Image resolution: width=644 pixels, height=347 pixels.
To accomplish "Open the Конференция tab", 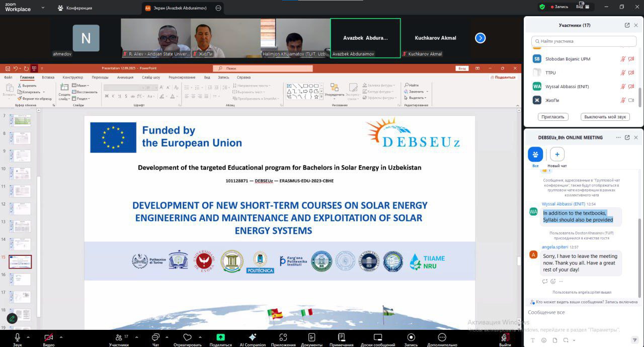I will point(74,8).
